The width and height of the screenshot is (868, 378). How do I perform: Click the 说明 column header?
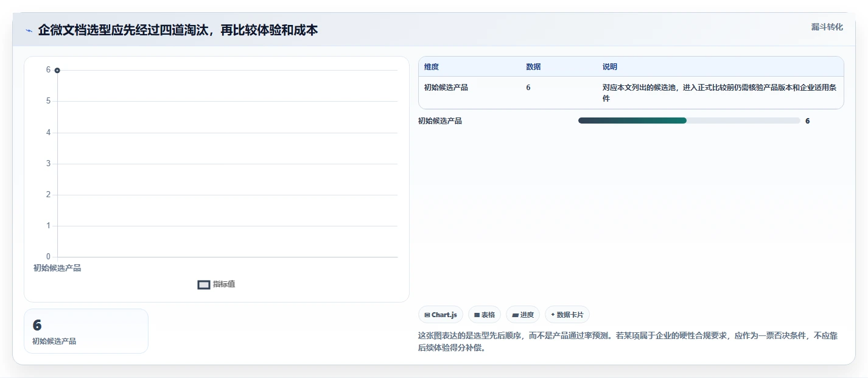610,67
